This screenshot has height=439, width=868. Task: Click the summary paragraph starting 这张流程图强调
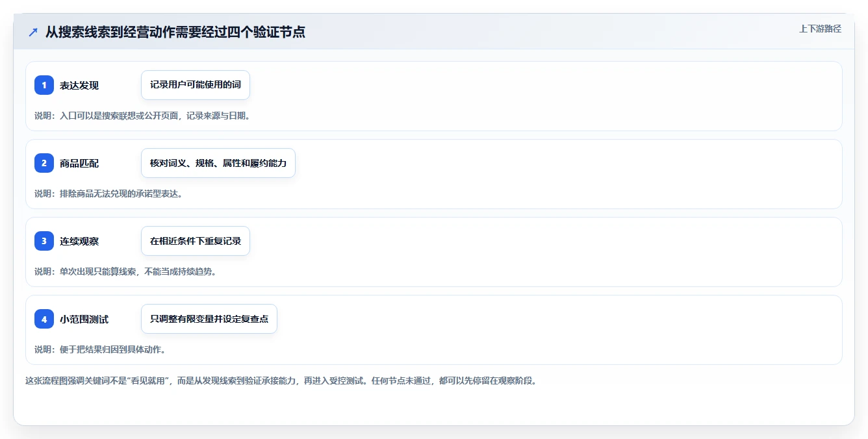click(x=281, y=381)
